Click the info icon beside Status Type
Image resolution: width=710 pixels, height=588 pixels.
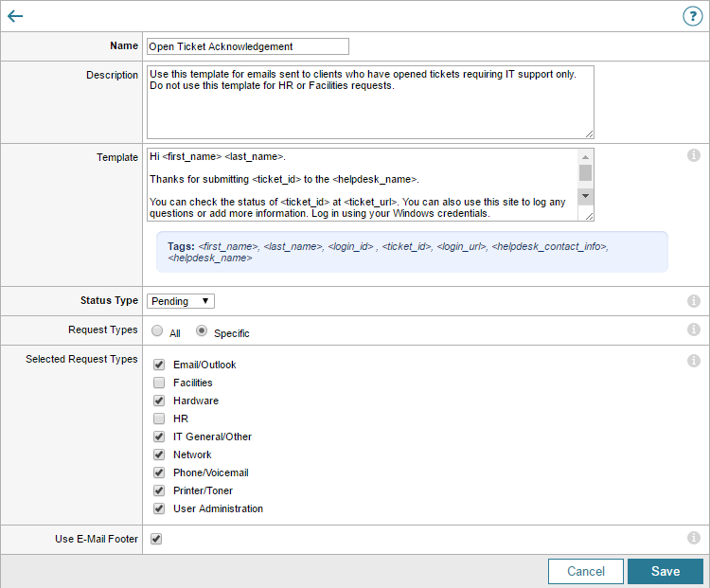(693, 301)
